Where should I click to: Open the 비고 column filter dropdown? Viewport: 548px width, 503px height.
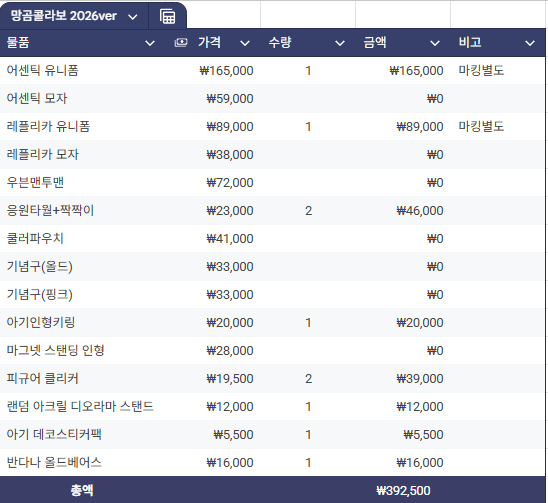click(x=530, y=43)
